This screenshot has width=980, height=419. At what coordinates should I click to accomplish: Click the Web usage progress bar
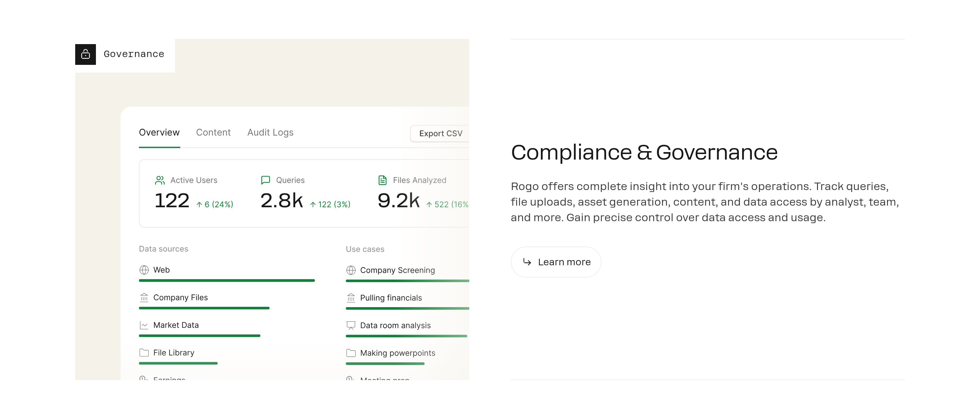(x=227, y=281)
